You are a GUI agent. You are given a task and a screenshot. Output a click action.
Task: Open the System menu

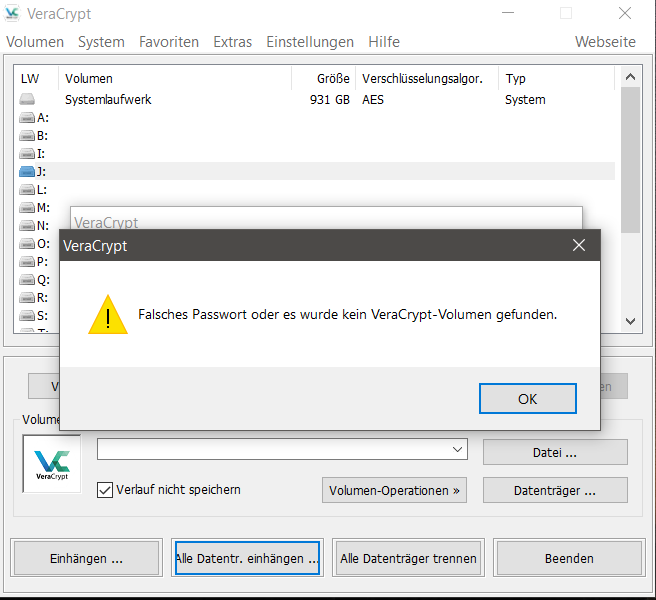click(101, 42)
